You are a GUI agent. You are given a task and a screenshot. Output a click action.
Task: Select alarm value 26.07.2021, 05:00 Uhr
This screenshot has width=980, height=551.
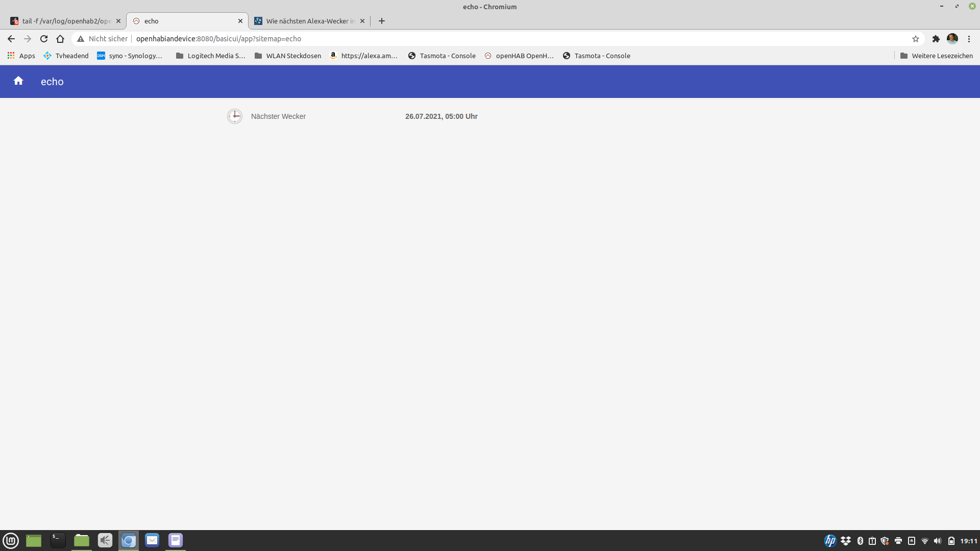point(442,116)
